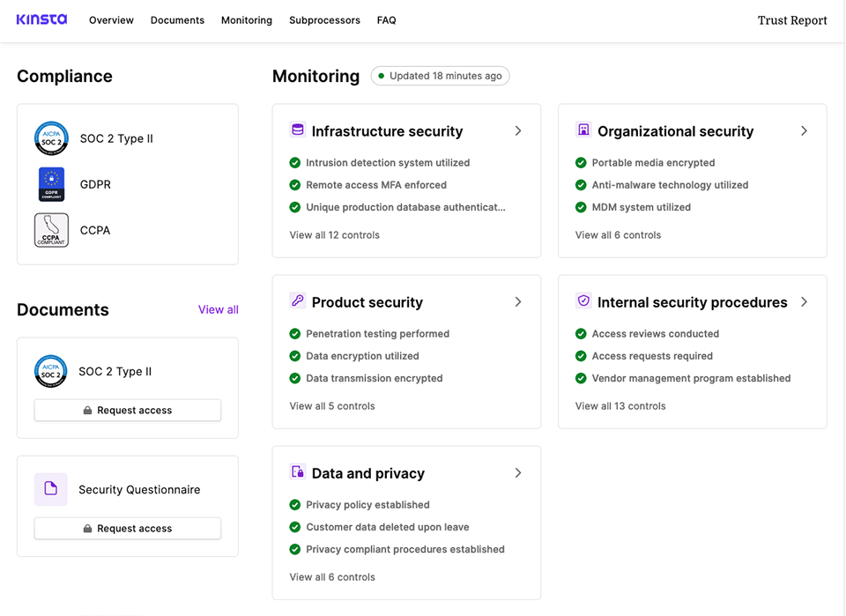846x616 pixels.
Task: Open View all 13 controls link
Action: pyautogui.click(x=619, y=405)
